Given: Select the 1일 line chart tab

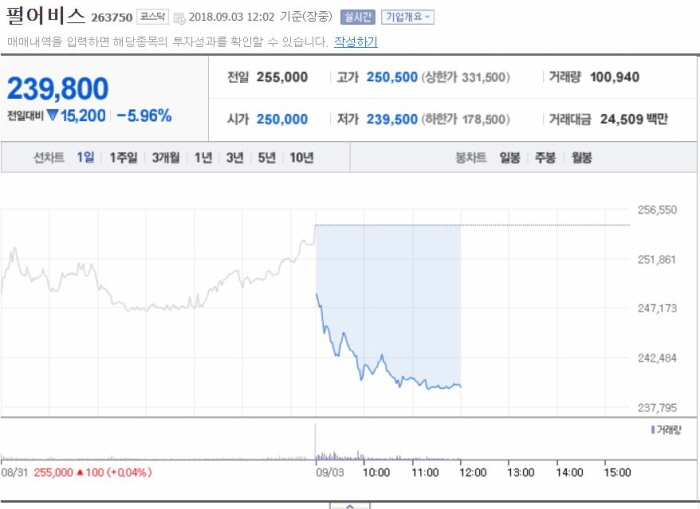Looking at the screenshot, I should pos(86,157).
